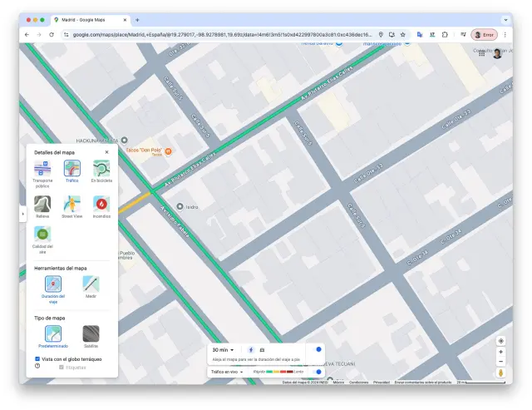Open the 30 min duration dropdown
This screenshot has height=410, width=532.
(224, 350)
